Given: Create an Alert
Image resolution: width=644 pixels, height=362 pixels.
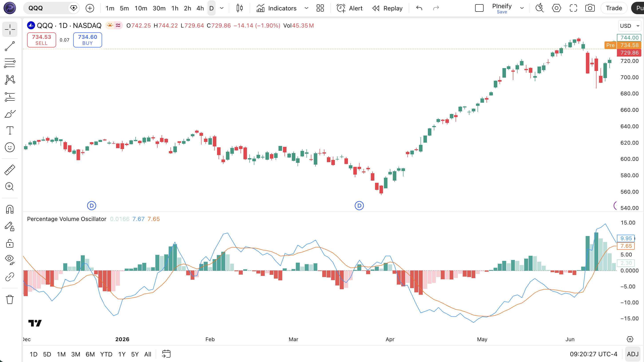Looking at the screenshot, I should (350, 8).
